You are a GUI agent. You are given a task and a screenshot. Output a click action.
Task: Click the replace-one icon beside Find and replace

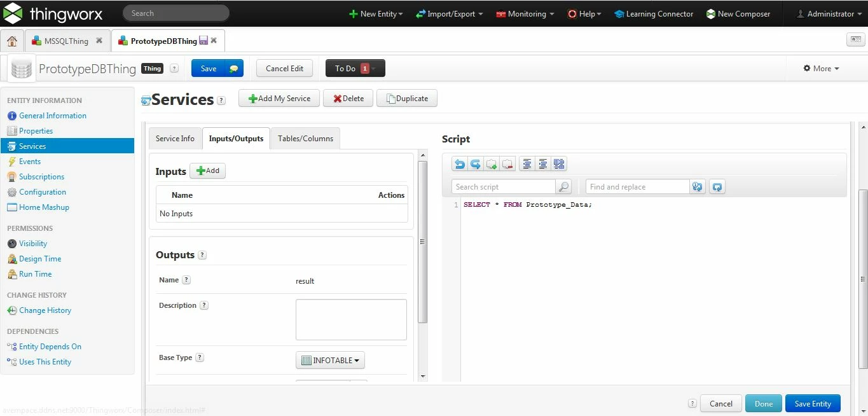[698, 187]
